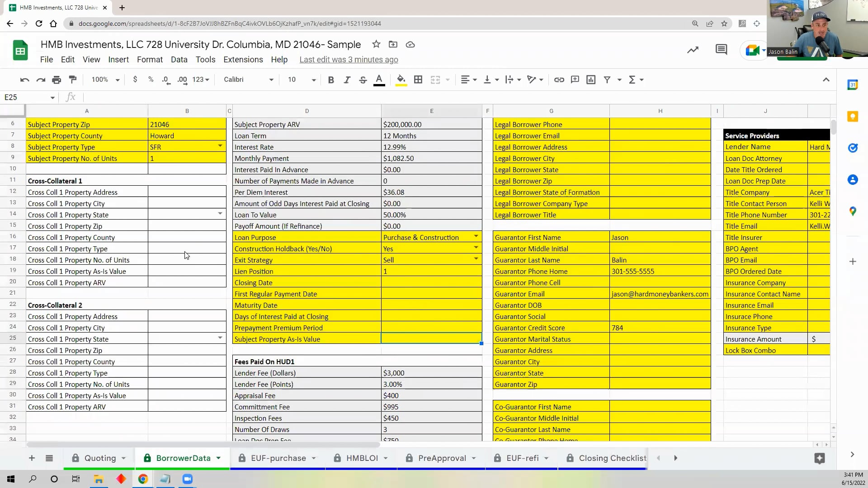Expand Subject Property Type SFR dropdown

click(220, 146)
